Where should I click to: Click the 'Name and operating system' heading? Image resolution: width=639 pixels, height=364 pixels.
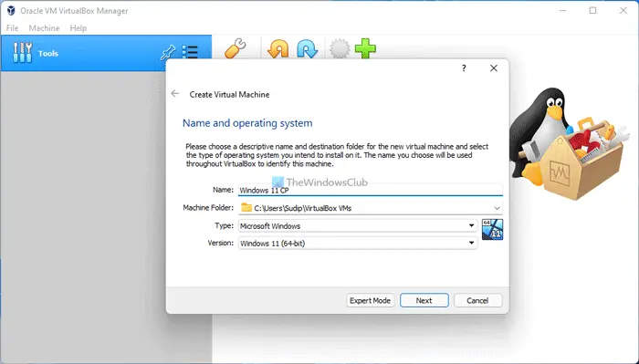(x=247, y=123)
